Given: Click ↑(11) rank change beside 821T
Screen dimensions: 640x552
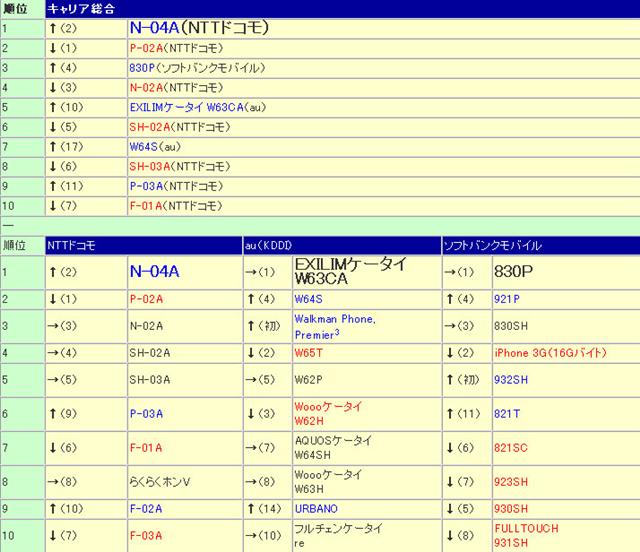Looking at the screenshot, I should 463,414.
